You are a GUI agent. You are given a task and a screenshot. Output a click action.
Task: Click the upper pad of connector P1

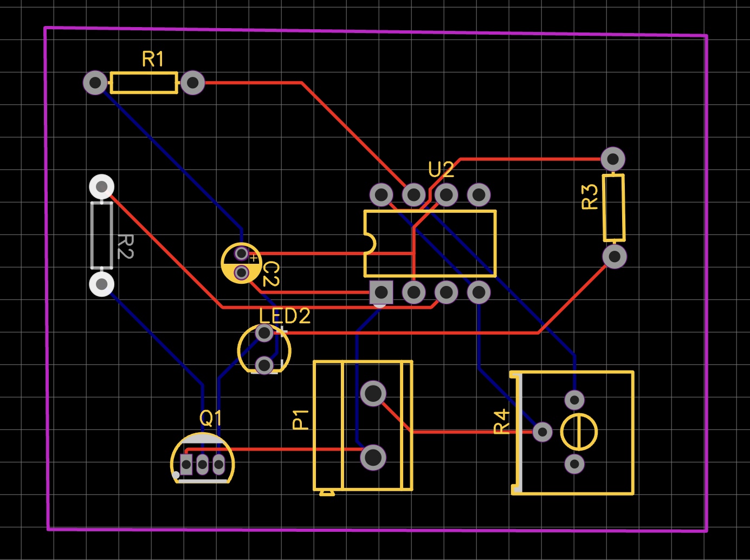(x=373, y=393)
